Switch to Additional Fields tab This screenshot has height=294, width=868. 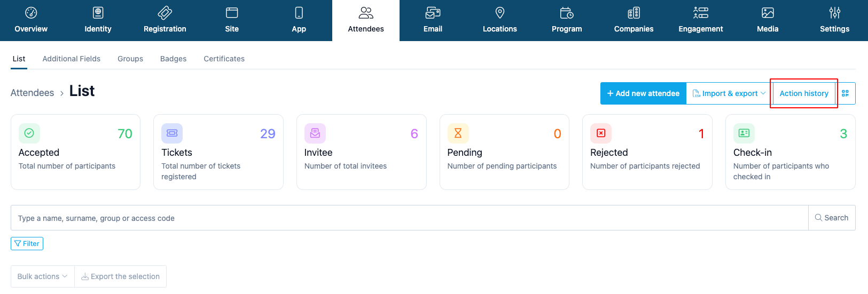[x=72, y=59]
